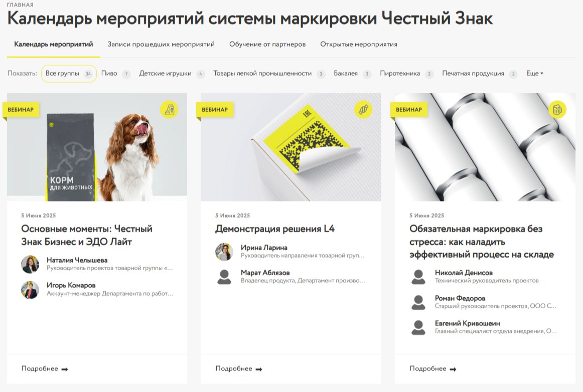
Task: Click the pet food category icon on first card
Action: pos(169,109)
